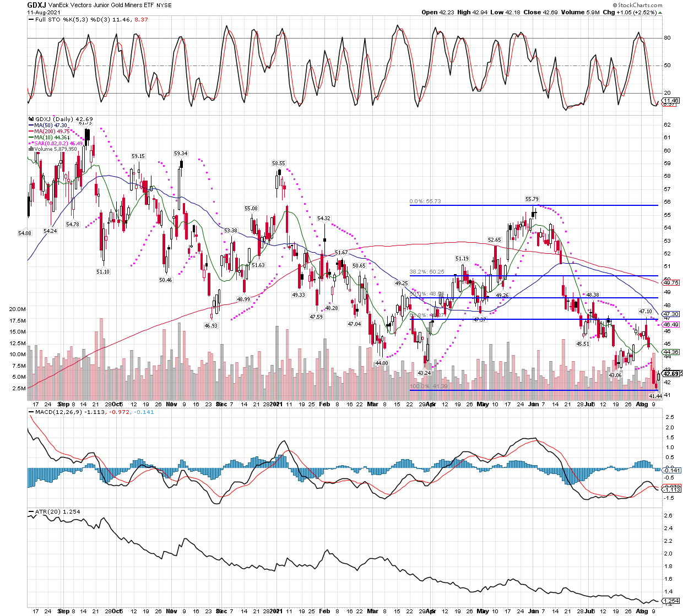Click the '100.0%: 41.39' Fibonacci level label
Image resolution: width=683 pixels, height=616 pixels.
[x=429, y=386]
